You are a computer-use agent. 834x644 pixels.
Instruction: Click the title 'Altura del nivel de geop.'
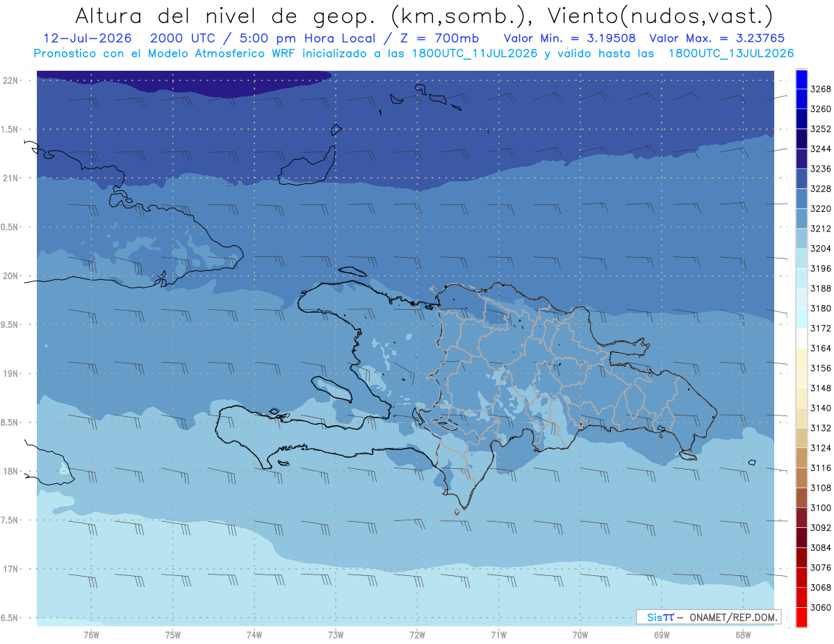click(224, 15)
